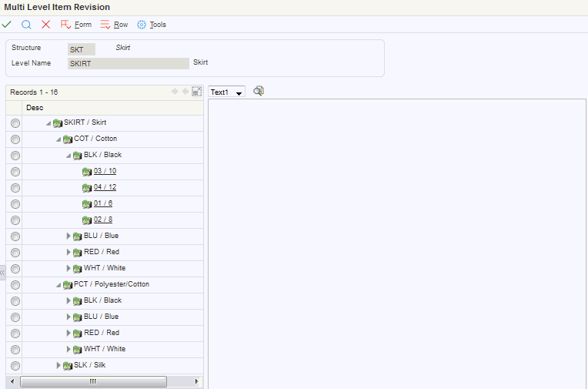
Task: Select the 01 / 6 row radio button
Action: click(15, 204)
